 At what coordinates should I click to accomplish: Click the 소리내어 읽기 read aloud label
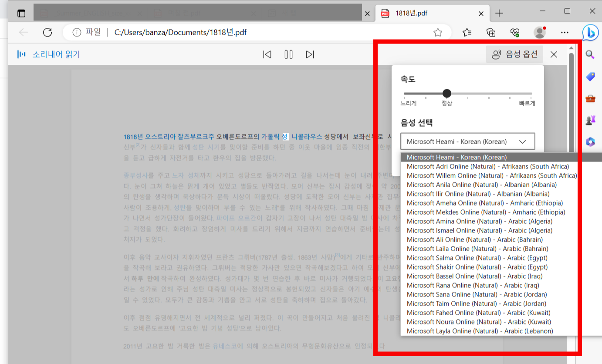[56, 54]
